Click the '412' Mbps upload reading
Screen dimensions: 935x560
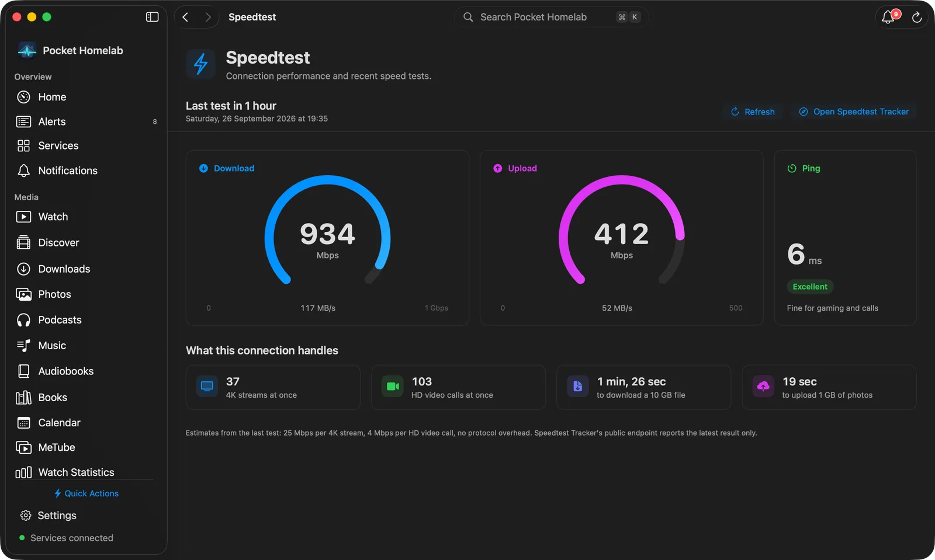coord(622,234)
